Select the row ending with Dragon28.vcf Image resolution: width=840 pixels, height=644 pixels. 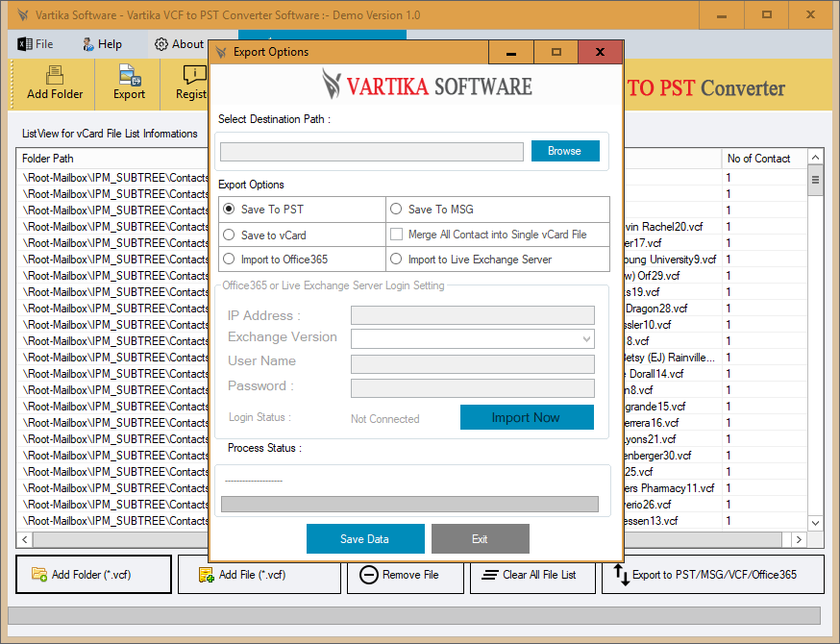click(x=411, y=309)
